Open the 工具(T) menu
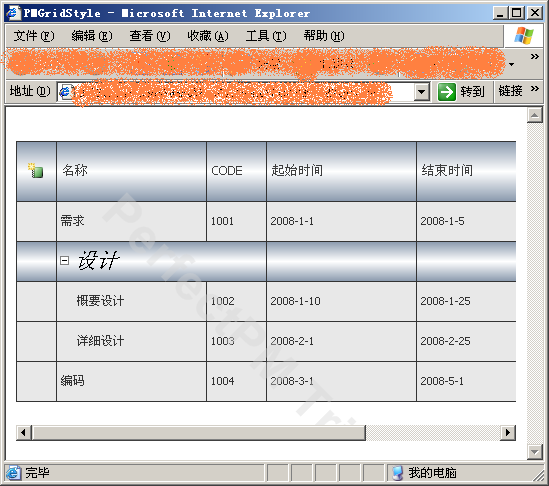The width and height of the screenshot is (549, 486). click(266, 36)
